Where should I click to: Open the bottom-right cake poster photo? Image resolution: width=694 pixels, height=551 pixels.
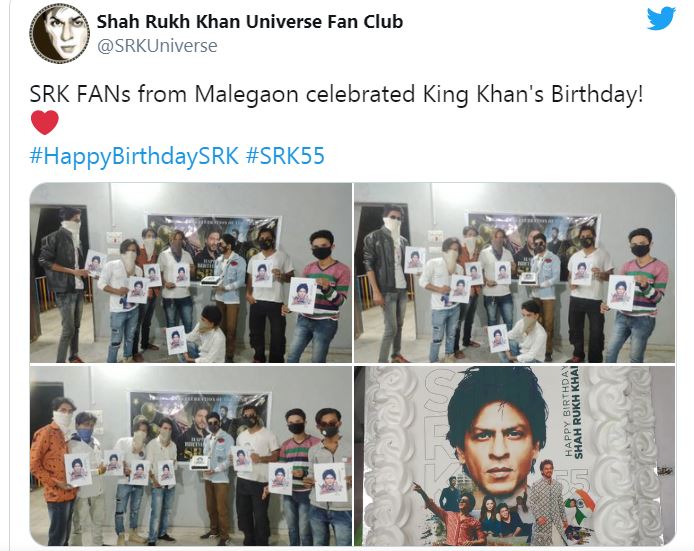click(x=515, y=455)
